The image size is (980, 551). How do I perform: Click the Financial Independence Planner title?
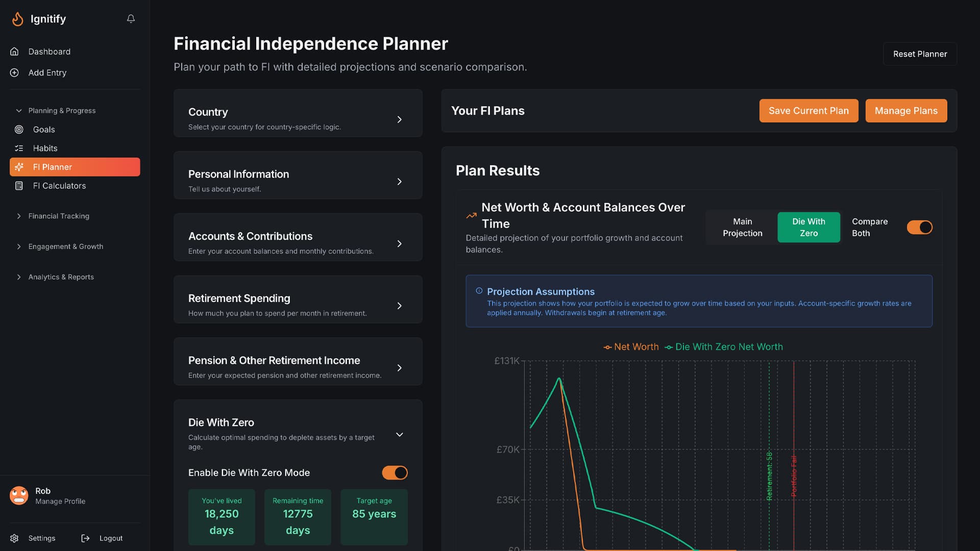point(310,44)
